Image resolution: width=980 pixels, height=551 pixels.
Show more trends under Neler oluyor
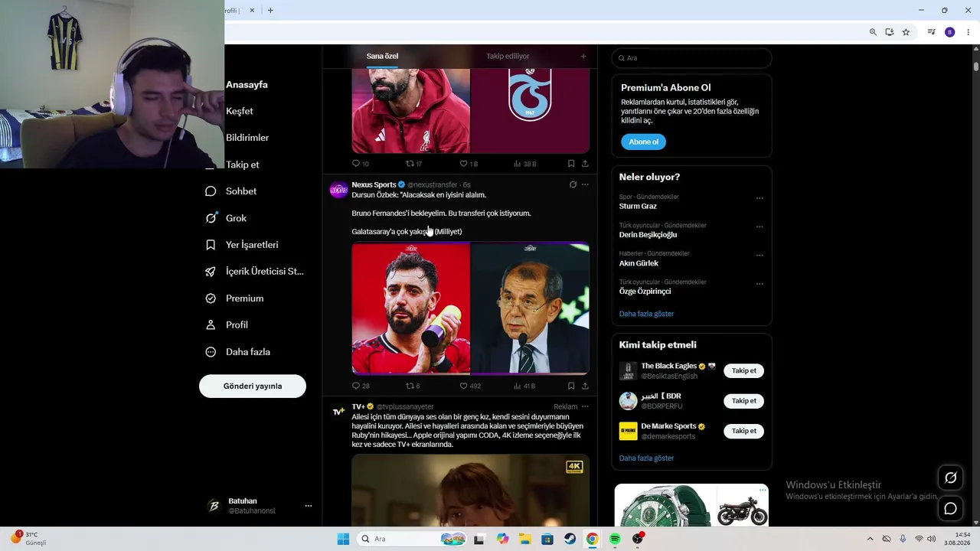(x=646, y=314)
